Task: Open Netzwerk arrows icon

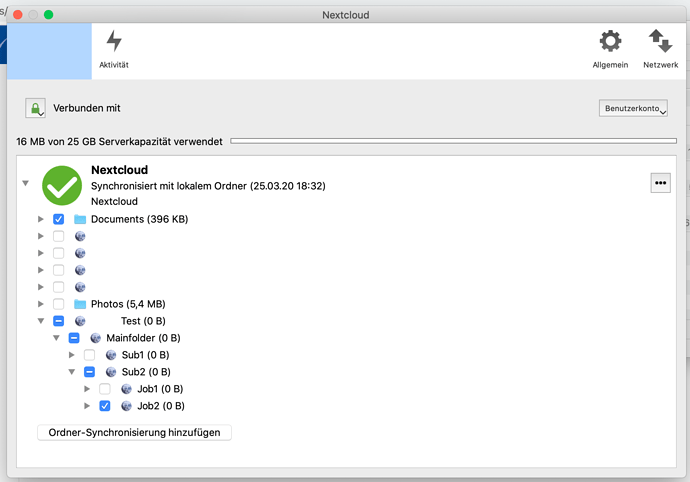Action: (x=660, y=41)
